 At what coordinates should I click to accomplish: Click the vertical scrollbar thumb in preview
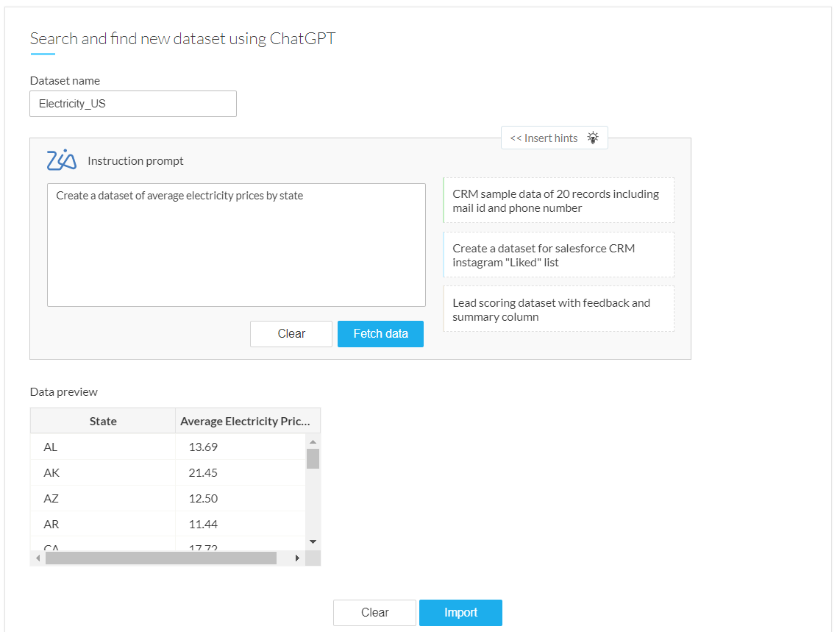tap(313, 458)
